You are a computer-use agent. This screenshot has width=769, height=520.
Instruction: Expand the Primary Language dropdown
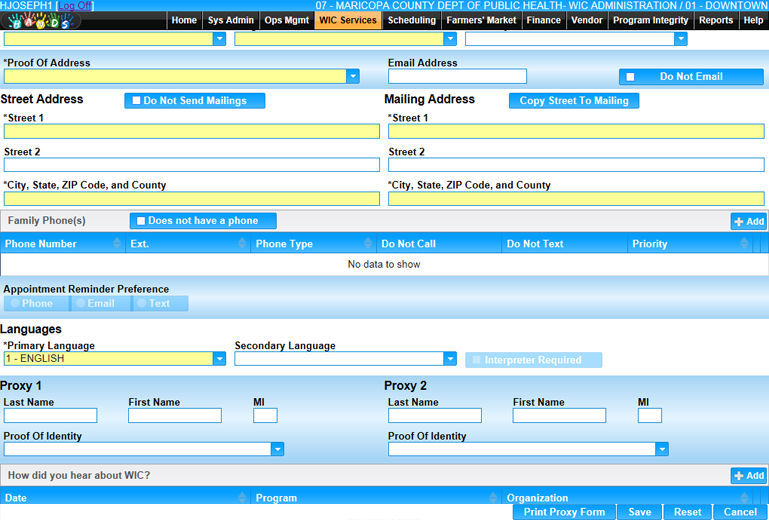tap(219, 359)
